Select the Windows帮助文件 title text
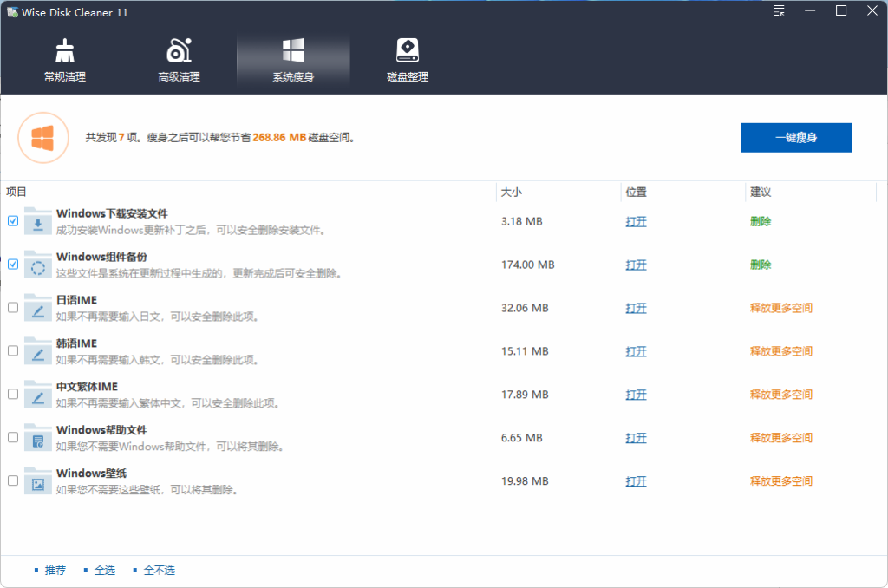 coord(102,430)
